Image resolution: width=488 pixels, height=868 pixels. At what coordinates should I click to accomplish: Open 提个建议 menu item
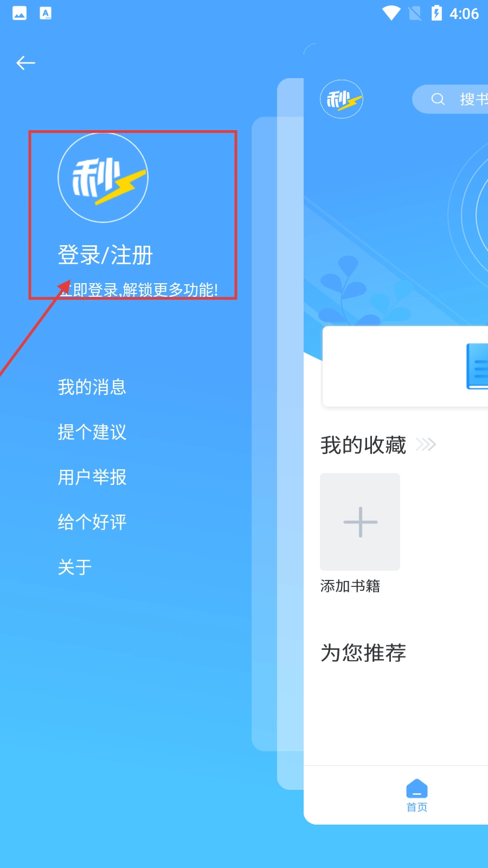point(92,432)
